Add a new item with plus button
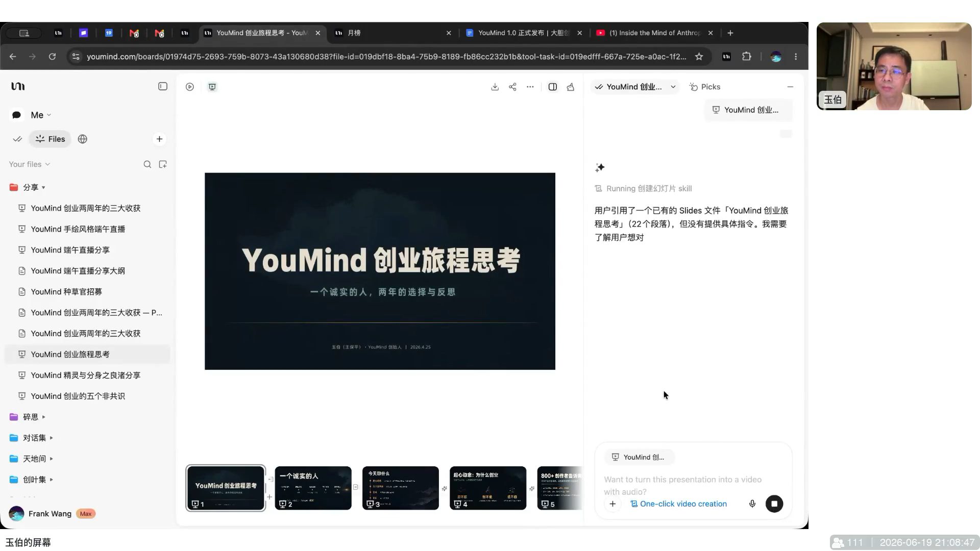The image size is (980, 551). [x=159, y=139]
